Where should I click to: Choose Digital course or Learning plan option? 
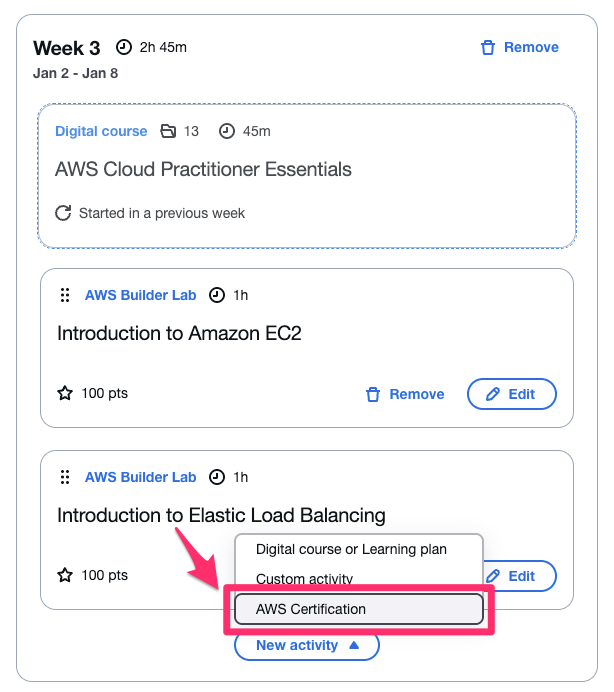[351, 549]
